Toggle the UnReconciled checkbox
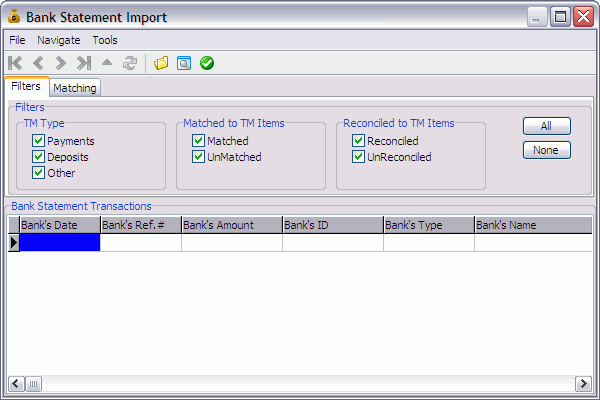 (358, 157)
